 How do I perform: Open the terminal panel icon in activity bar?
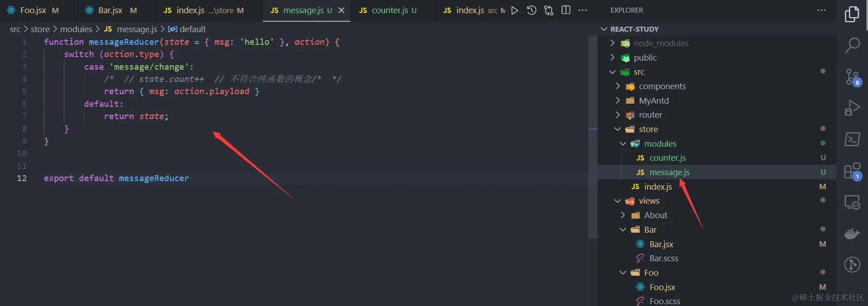[x=852, y=139]
